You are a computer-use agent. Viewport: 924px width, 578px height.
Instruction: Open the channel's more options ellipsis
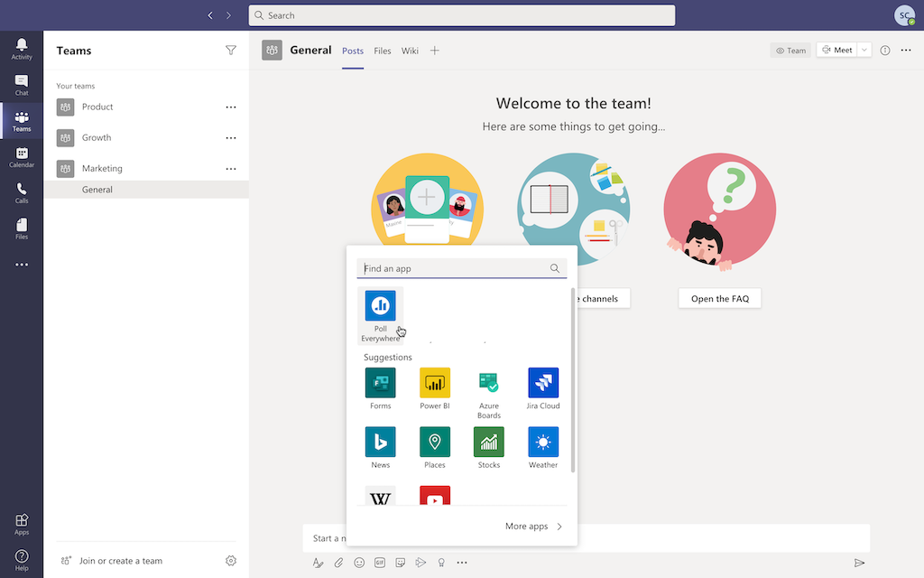[x=906, y=51]
